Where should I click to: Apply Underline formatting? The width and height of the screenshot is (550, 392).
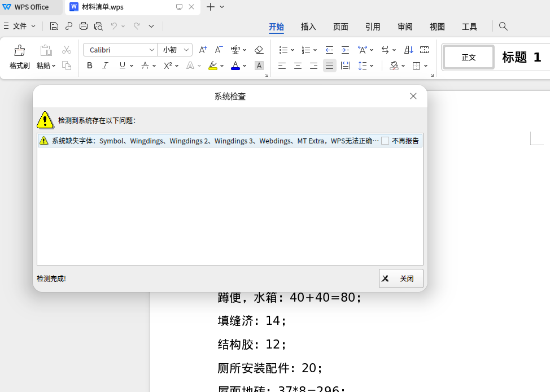point(122,66)
